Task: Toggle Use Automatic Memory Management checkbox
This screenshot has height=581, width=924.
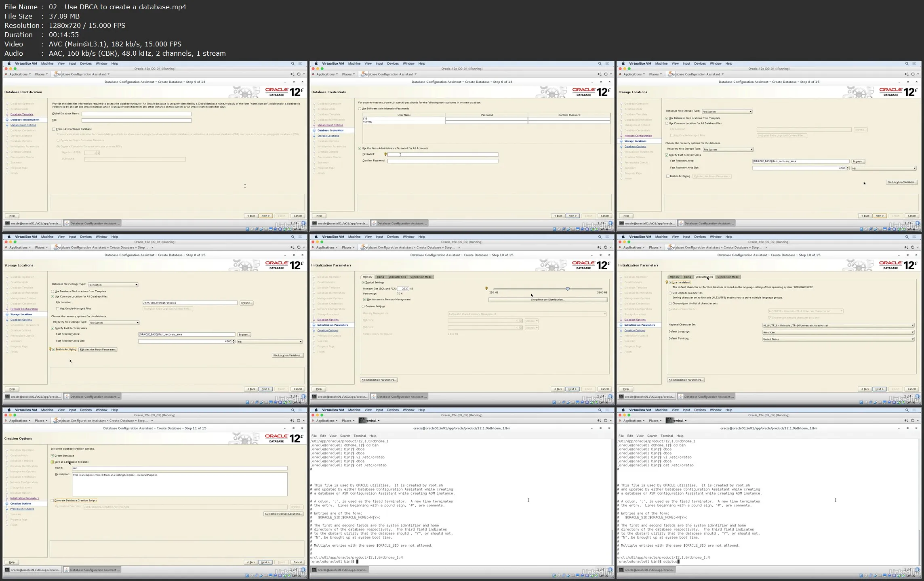Action: [364, 300]
